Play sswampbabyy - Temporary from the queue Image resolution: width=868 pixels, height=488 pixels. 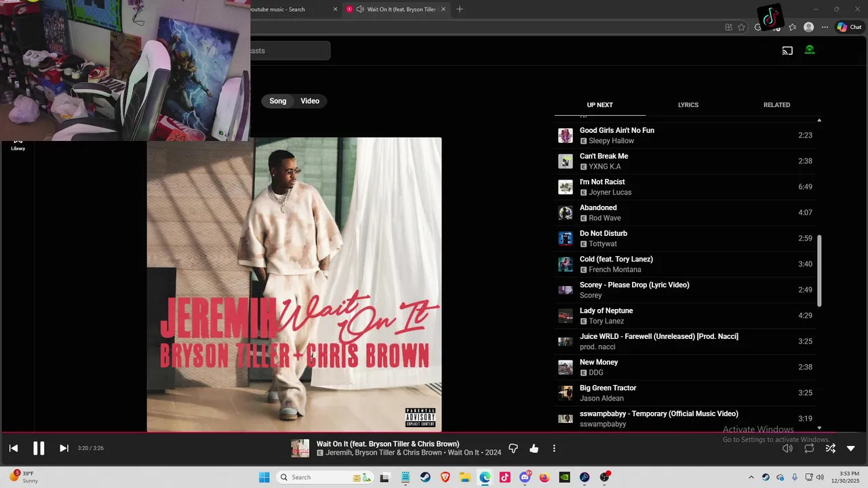pos(685,419)
